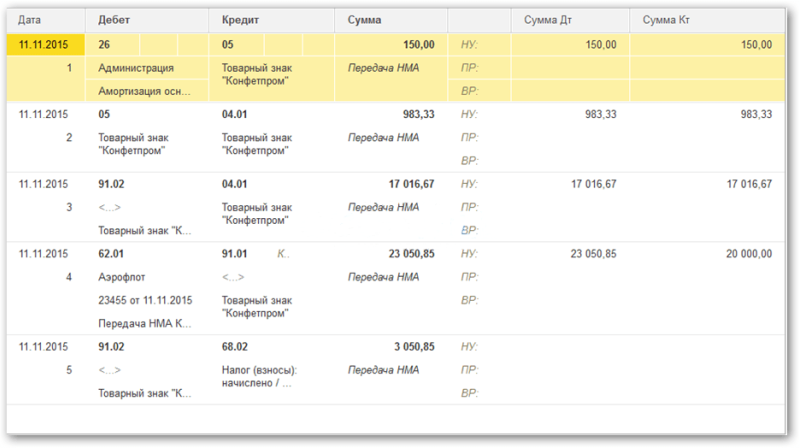Click the 150,00 amount in the first entry
Image resolution: width=800 pixels, height=448 pixels.
[x=418, y=44]
